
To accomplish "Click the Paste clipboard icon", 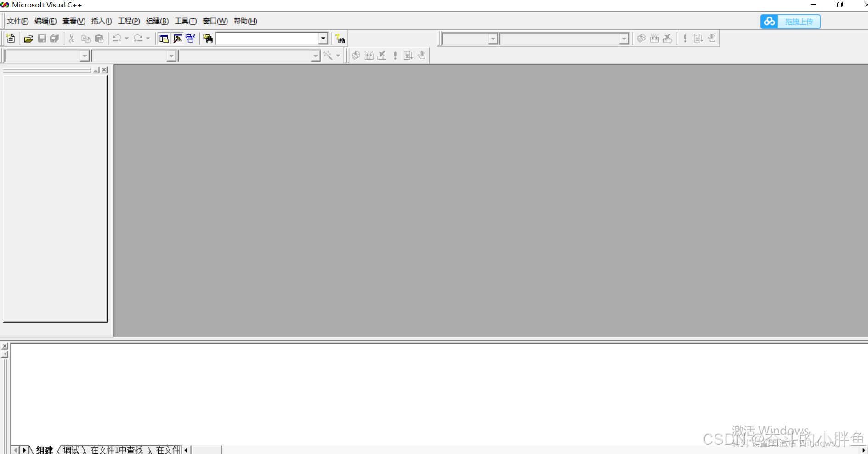I will (99, 39).
